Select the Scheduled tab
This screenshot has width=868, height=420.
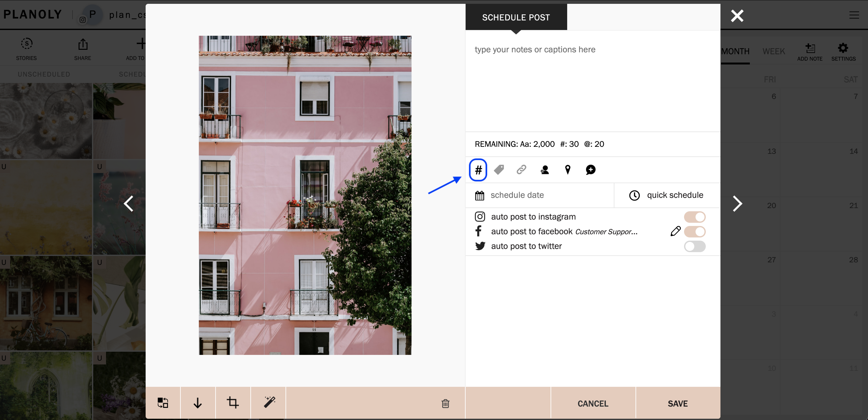tap(132, 74)
